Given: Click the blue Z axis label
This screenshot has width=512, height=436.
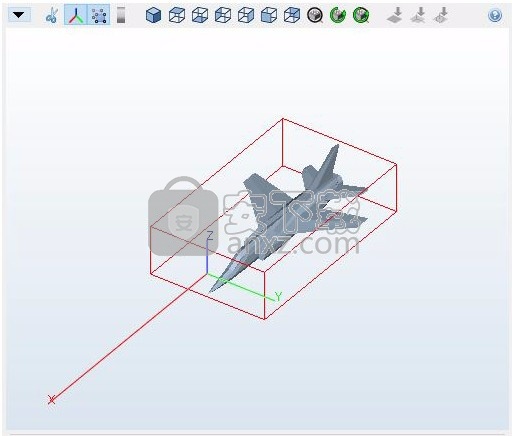Looking at the screenshot, I should (210, 235).
